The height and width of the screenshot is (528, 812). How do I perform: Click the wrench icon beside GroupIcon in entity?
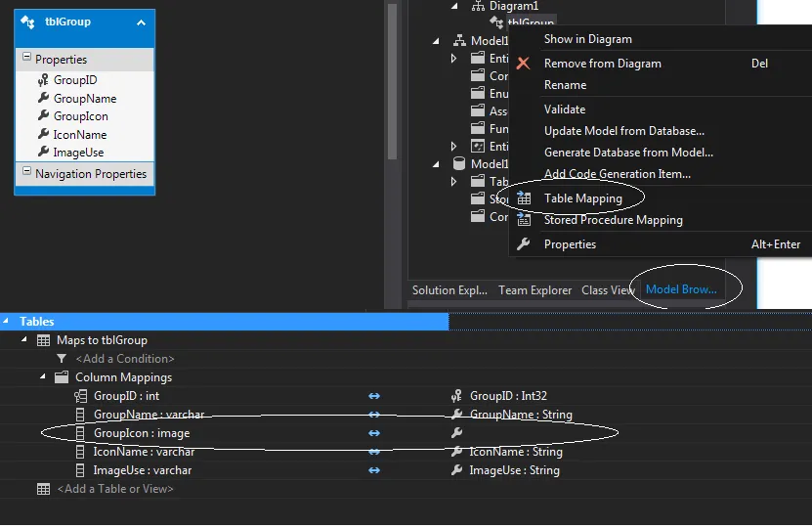tap(44, 115)
